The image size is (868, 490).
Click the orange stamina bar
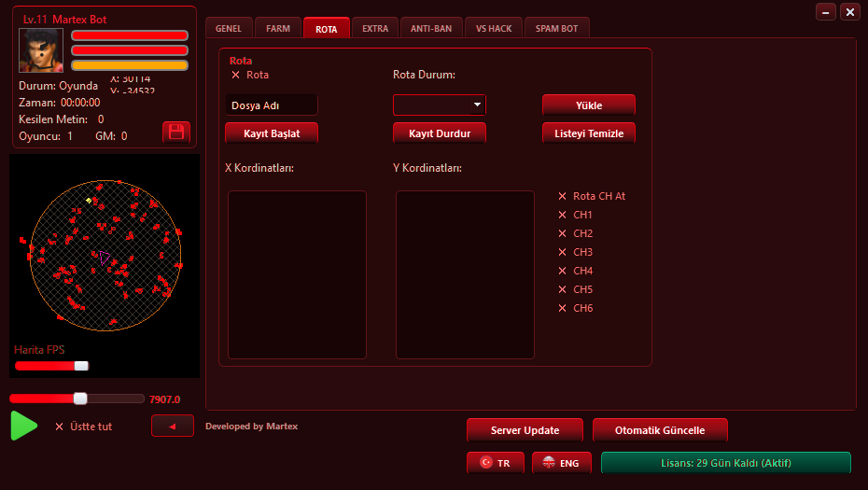tap(130, 65)
